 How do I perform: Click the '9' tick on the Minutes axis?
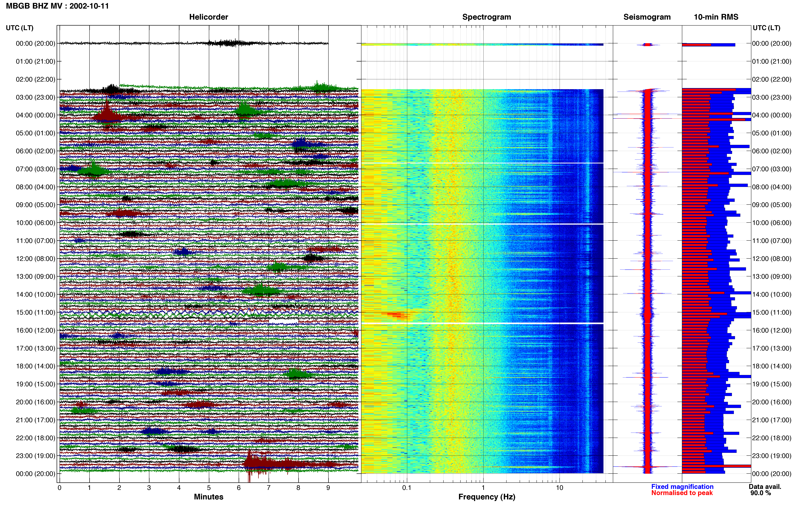pyautogui.click(x=328, y=487)
